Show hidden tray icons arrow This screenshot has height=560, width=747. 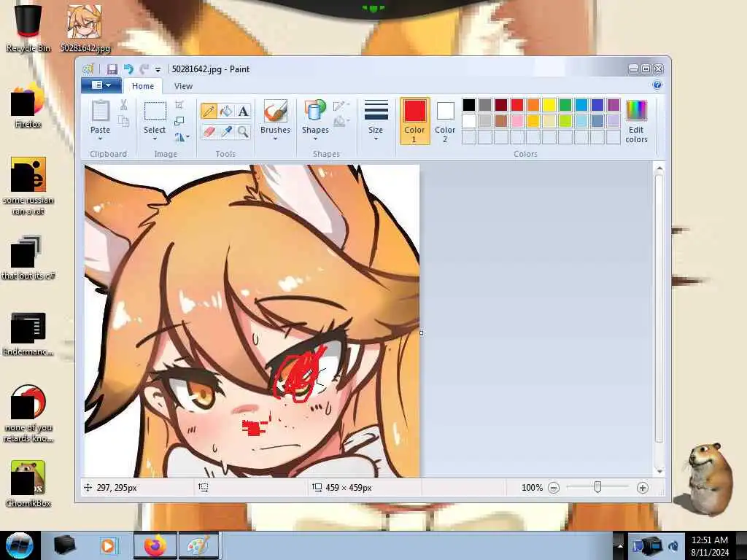coord(620,545)
